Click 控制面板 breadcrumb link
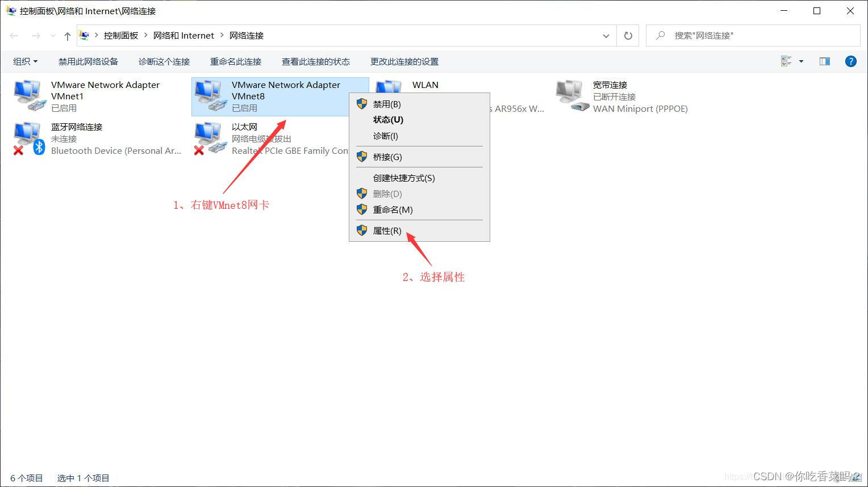Image resolution: width=868 pixels, height=487 pixels. pos(121,35)
